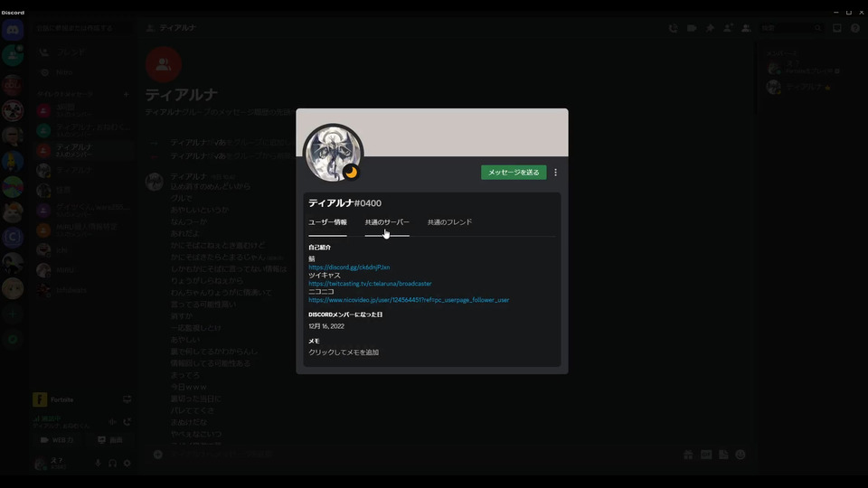868x488 pixels.
Task: Start a video call from the header
Action: (692, 28)
